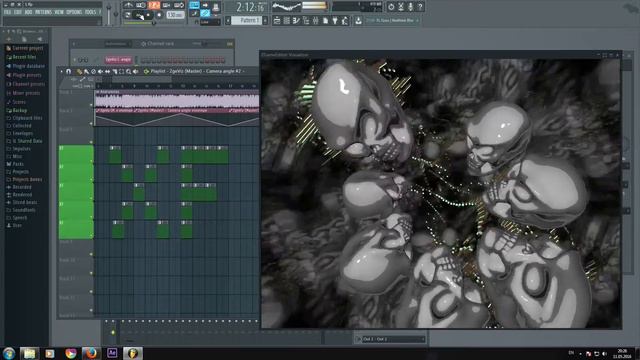Select the playlist Paint brush tool
This screenshot has height=360, width=640.
pos(86,71)
